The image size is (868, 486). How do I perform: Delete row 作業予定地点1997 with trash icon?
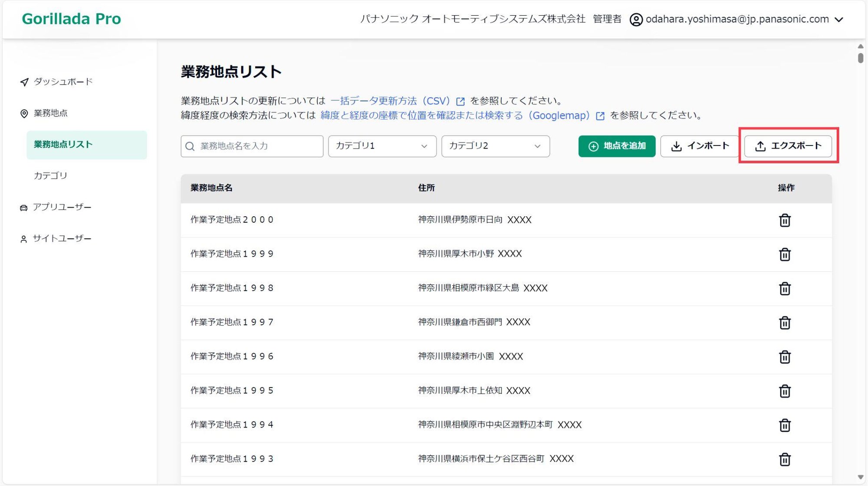(784, 323)
